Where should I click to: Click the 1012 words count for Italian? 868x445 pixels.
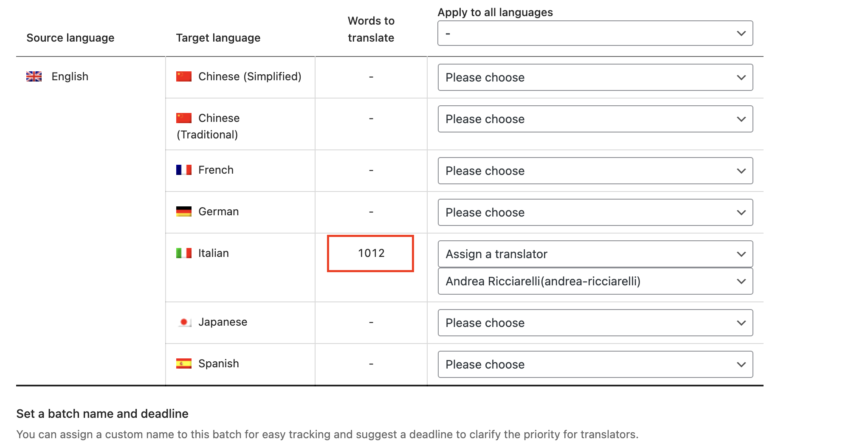371,253
